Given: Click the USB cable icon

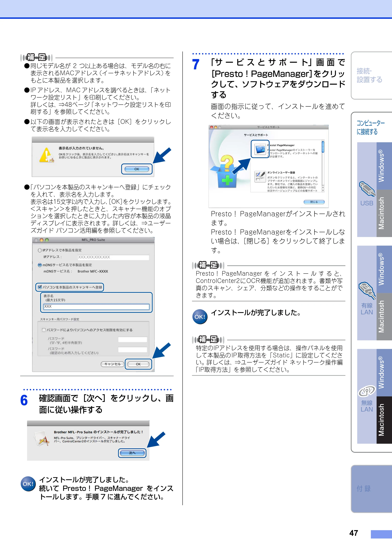Looking at the screenshot, I should [367, 189].
